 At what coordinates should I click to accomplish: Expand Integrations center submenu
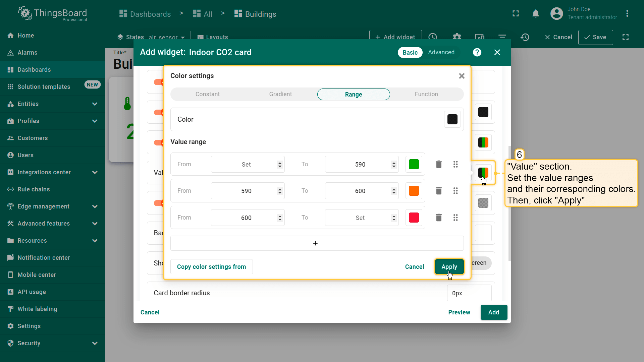click(x=95, y=172)
